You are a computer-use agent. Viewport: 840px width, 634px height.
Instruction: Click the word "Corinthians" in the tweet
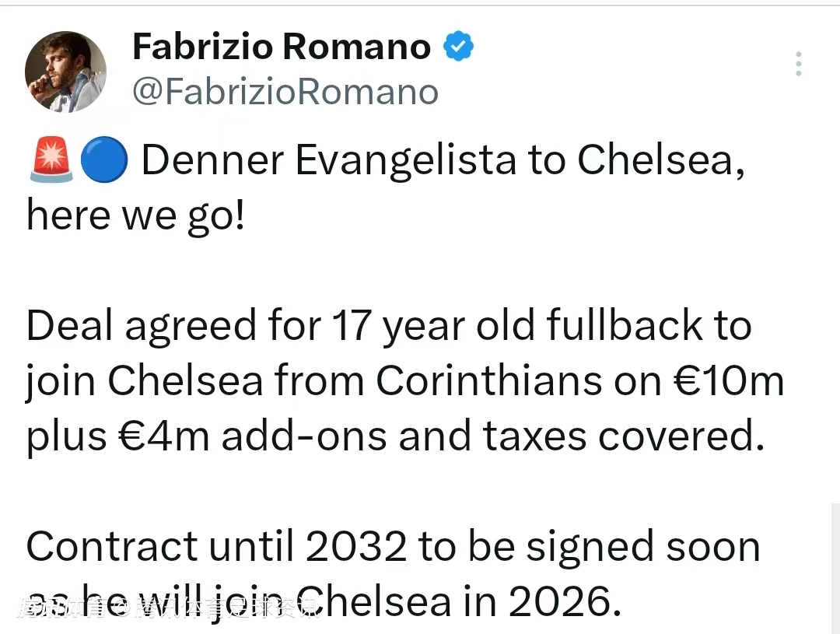[x=488, y=381]
